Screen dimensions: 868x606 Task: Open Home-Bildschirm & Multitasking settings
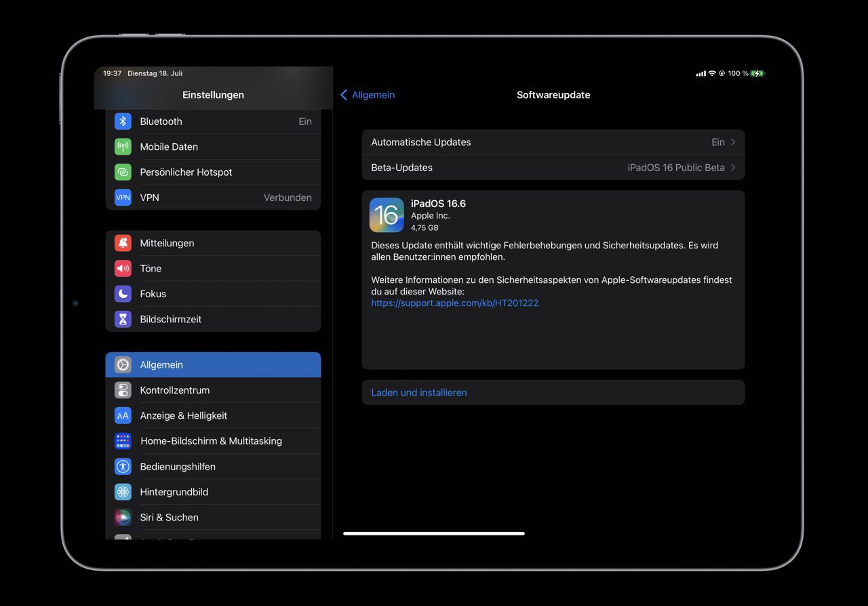[213, 441]
